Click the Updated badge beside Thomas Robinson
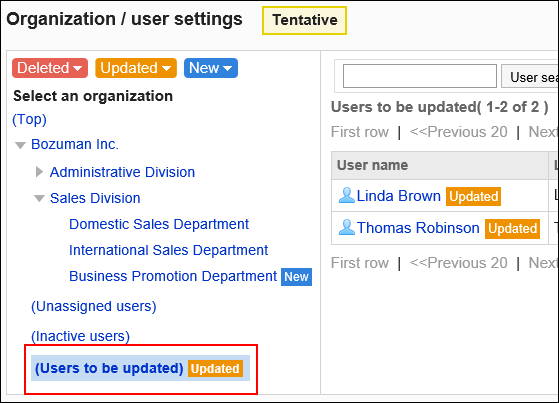Image resolution: width=559 pixels, height=403 pixels. 512,229
